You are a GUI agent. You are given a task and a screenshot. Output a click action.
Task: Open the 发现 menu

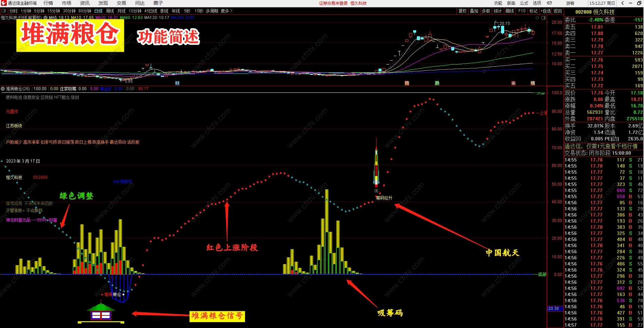point(103,3)
